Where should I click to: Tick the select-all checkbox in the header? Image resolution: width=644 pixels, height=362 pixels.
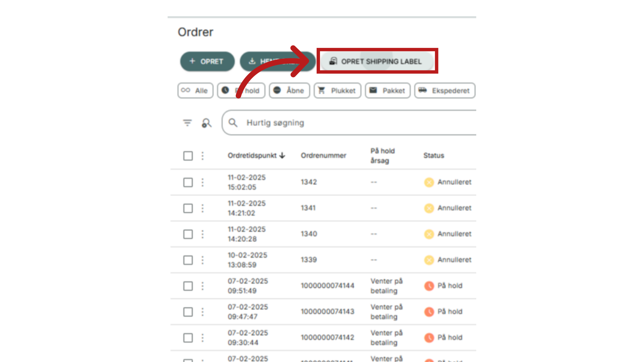[x=188, y=156]
